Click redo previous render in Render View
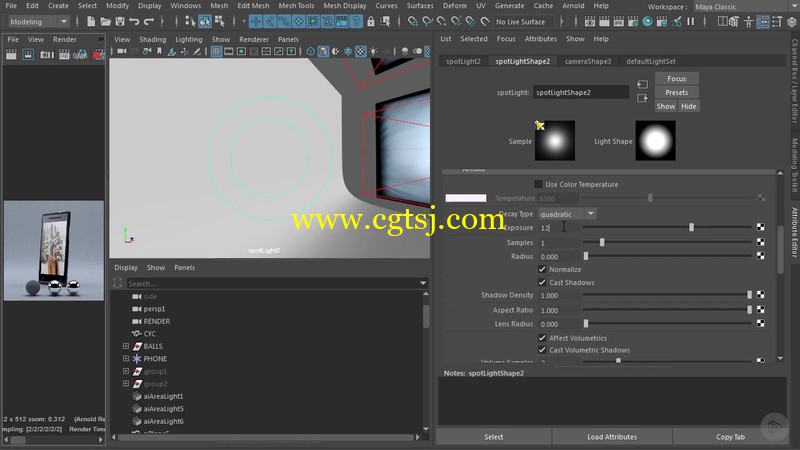800x450 pixels. pos(11,55)
